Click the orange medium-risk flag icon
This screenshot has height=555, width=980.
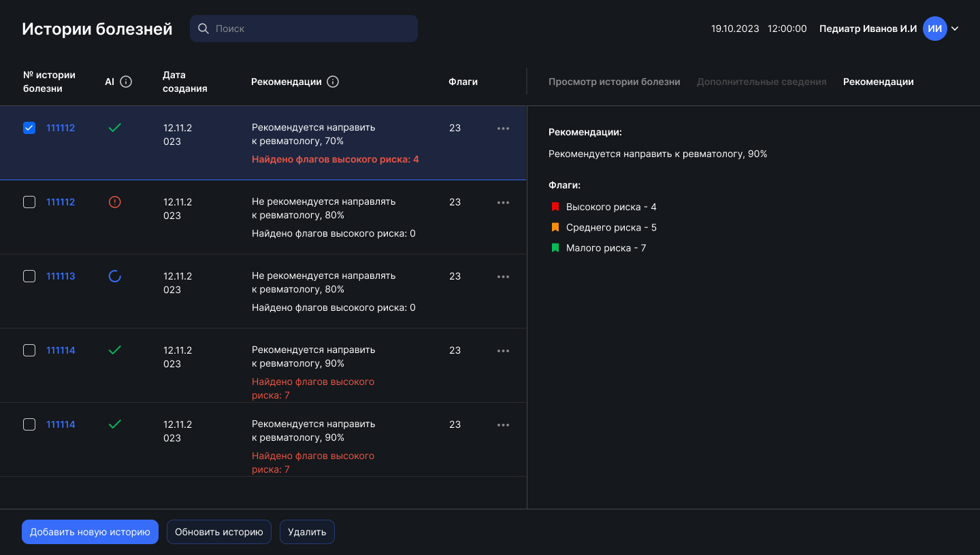[x=555, y=227]
